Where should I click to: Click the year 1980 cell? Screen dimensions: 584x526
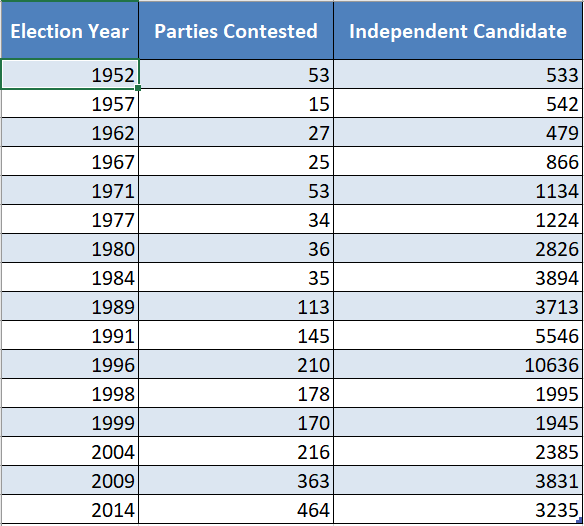coord(70,248)
